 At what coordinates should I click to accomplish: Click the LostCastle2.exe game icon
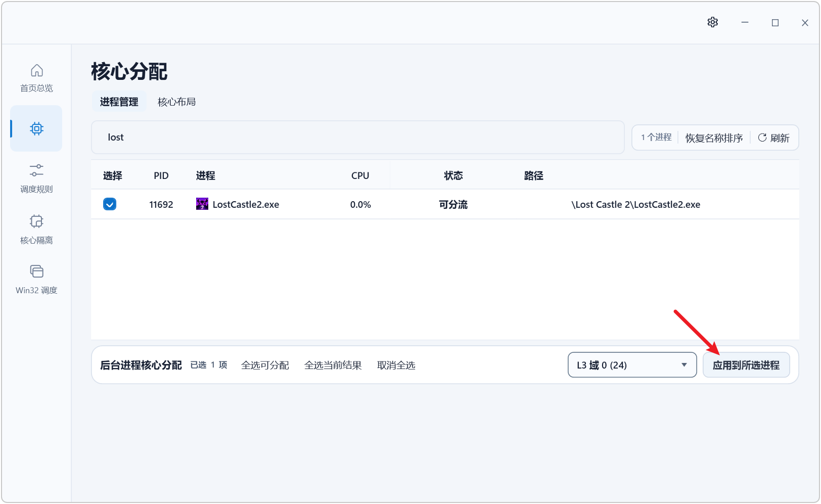pos(202,204)
